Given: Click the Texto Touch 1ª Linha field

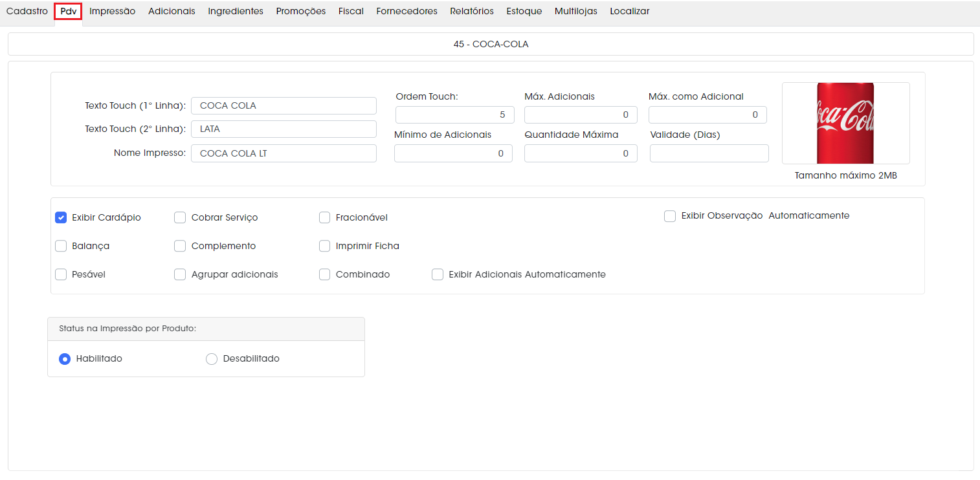Looking at the screenshot, I should 284,105.
